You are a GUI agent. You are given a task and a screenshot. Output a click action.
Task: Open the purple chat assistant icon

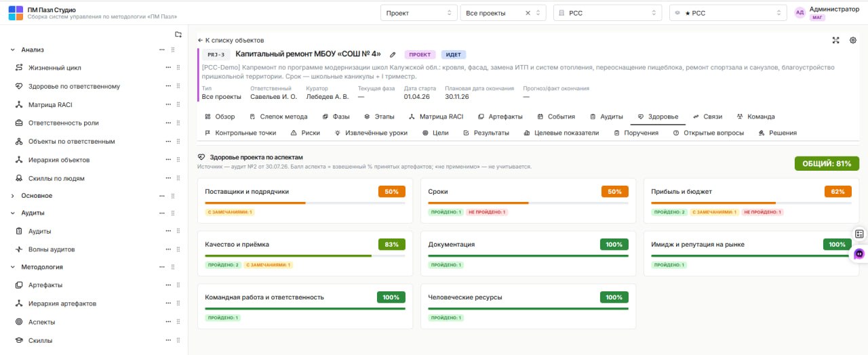click(x=859, y=253)
